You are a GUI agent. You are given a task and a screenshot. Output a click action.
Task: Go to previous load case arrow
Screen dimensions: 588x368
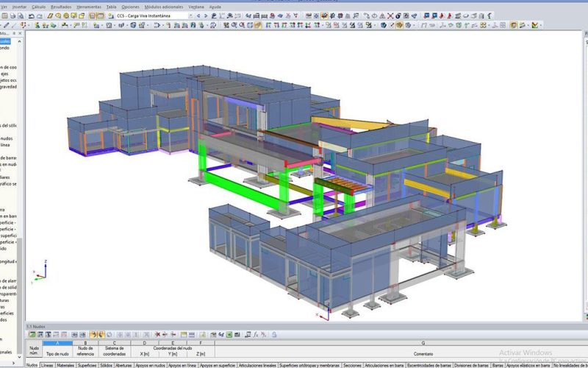tap(198, 15)
